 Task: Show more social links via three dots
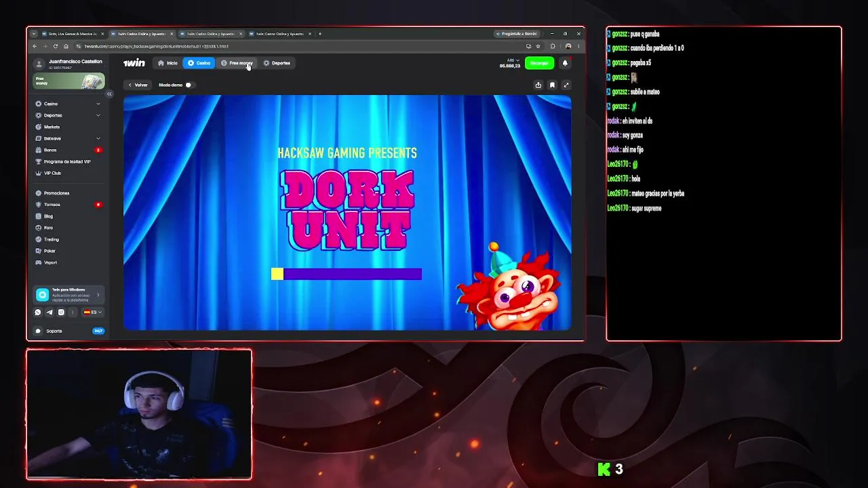pyautogui.click(x=73, y=312)
